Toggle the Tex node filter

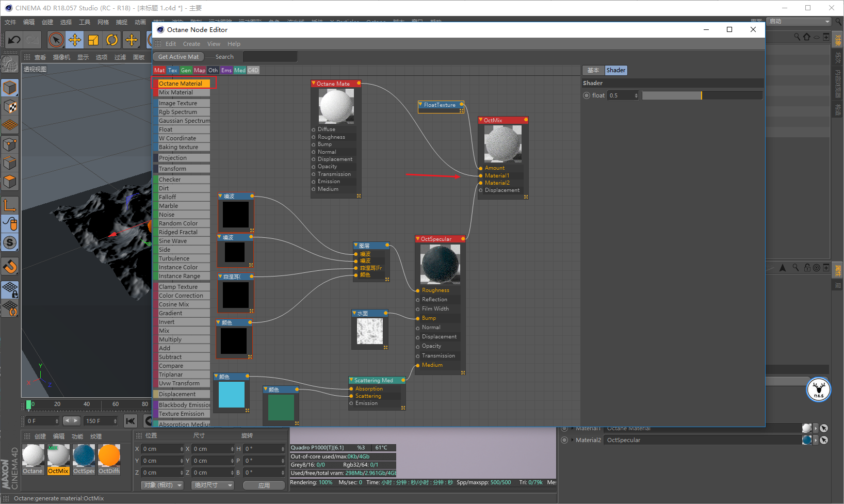click(173, 70)
